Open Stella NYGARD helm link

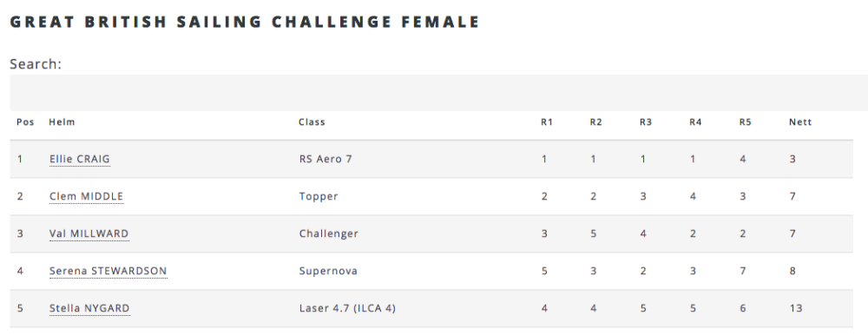[x=89, y=308]
